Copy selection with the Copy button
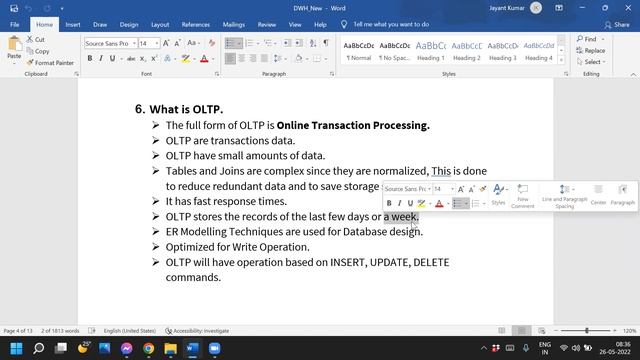The width and height of the screenshot is (640, 360). [x=38, y=51]
